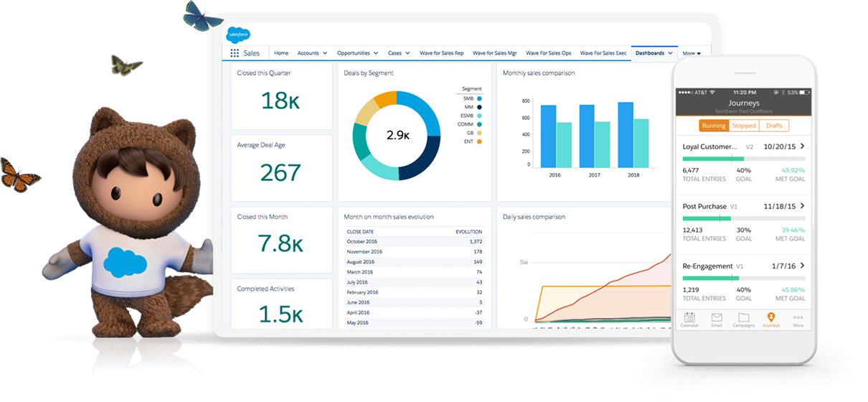The height and width of the screenshot is (402, 868).
Task: Click the SMB legend color dot
Action: click(x=479, y=98)
